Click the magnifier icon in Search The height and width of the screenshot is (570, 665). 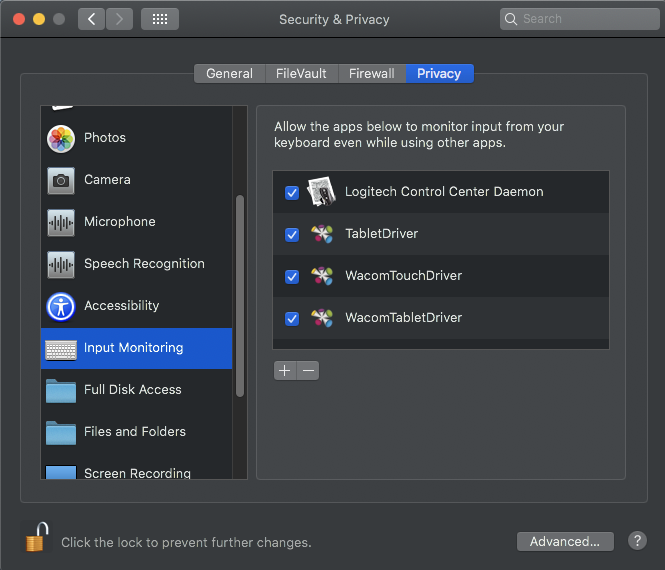(x=511, y=19)
